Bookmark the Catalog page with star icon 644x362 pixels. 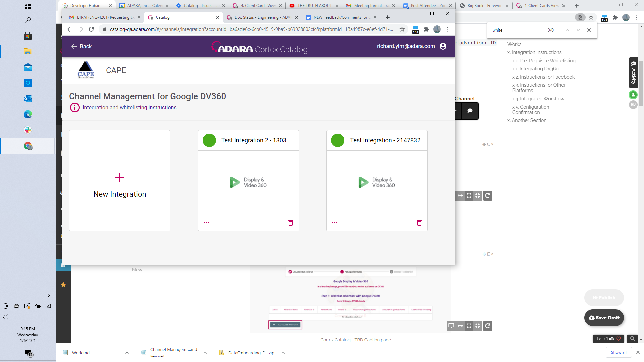[x=402, y=29]
